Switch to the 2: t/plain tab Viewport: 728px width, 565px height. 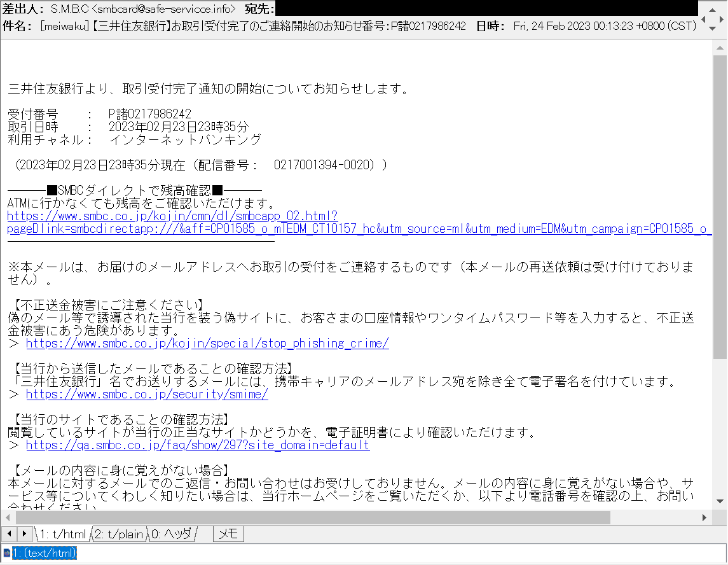click(118, 534)
